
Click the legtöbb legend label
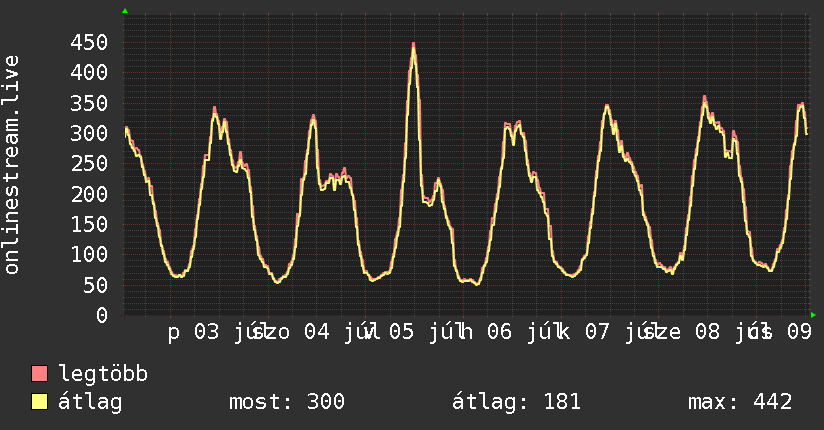pyautogui.click(x=103, y=374)
